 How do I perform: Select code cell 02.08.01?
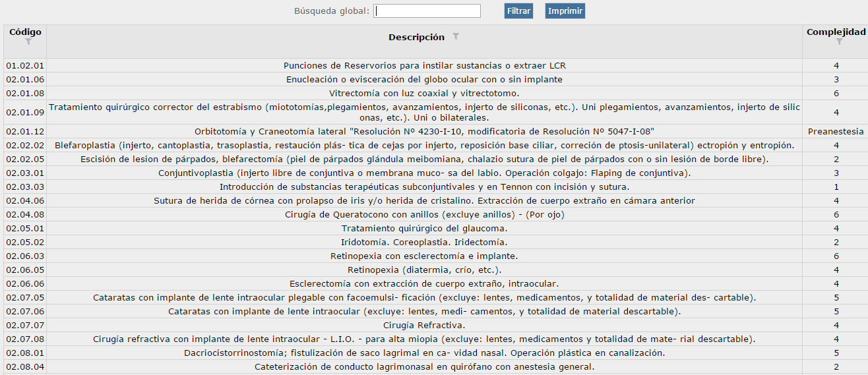(x=25, y=353)
